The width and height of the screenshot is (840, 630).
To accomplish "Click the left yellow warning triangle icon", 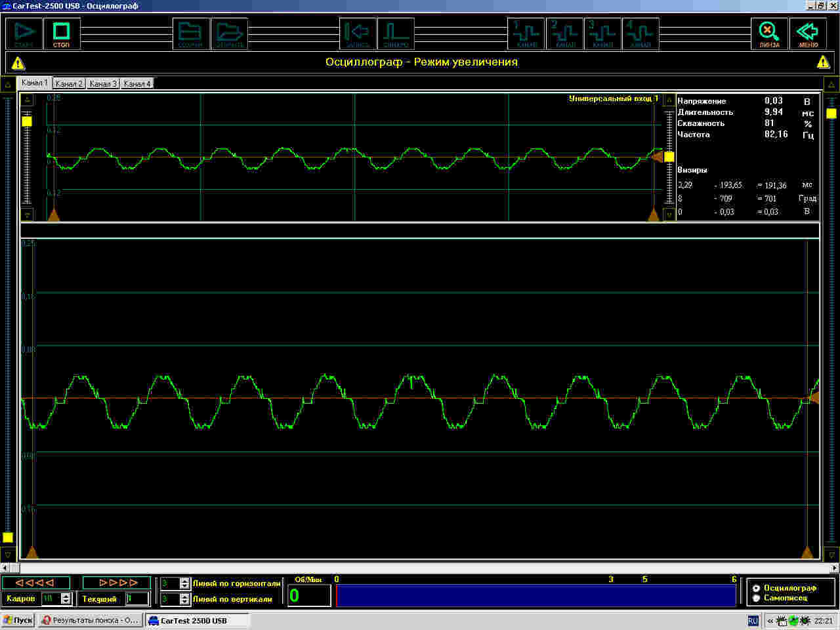I will 18,63.
